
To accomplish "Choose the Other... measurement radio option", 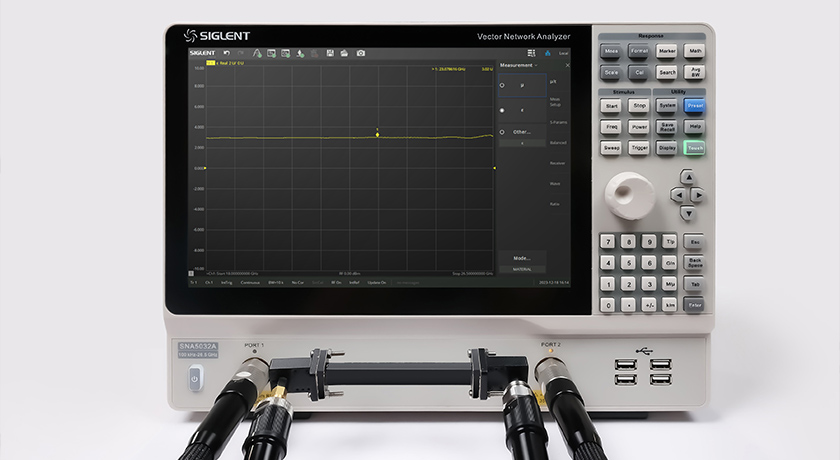I will pos(502,132).
